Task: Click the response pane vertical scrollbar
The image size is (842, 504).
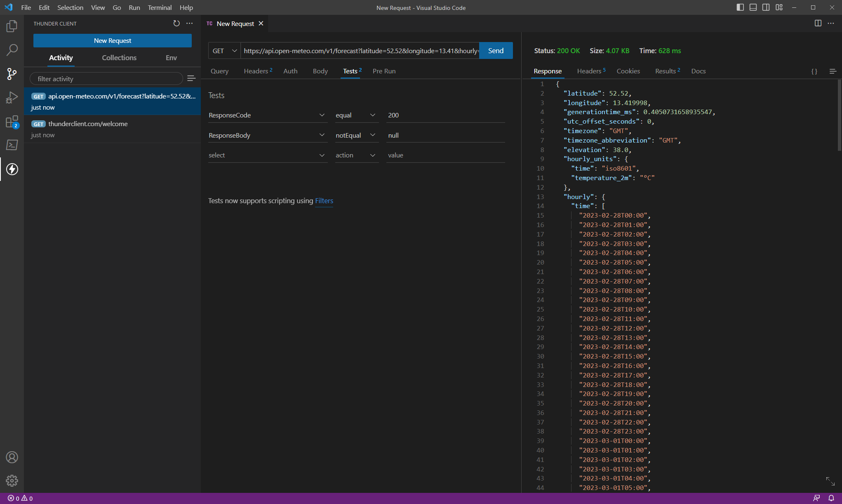Action: tap(839, 115)
